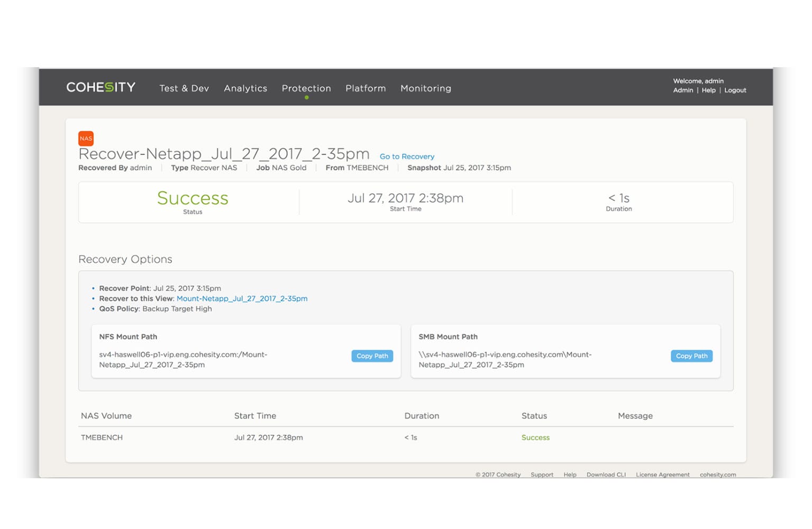Open the Analytics menu
The height and width of the screenshot is (529, 812).
[x=245, y=88]
